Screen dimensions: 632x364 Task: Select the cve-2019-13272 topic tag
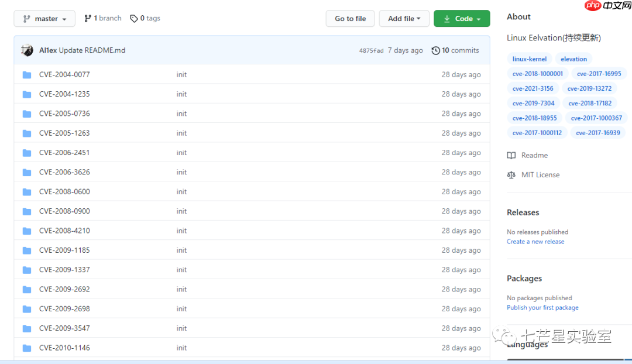point(589,88)
